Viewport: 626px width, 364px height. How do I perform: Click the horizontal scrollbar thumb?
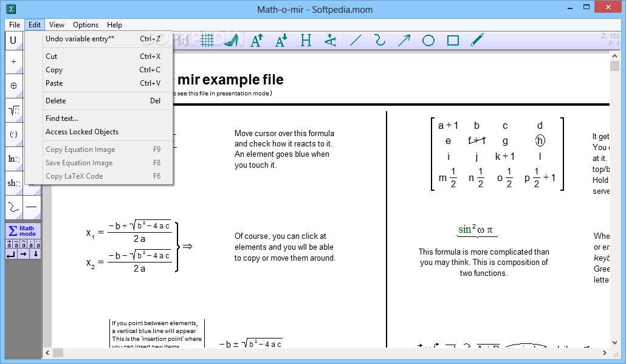[58, 353]
